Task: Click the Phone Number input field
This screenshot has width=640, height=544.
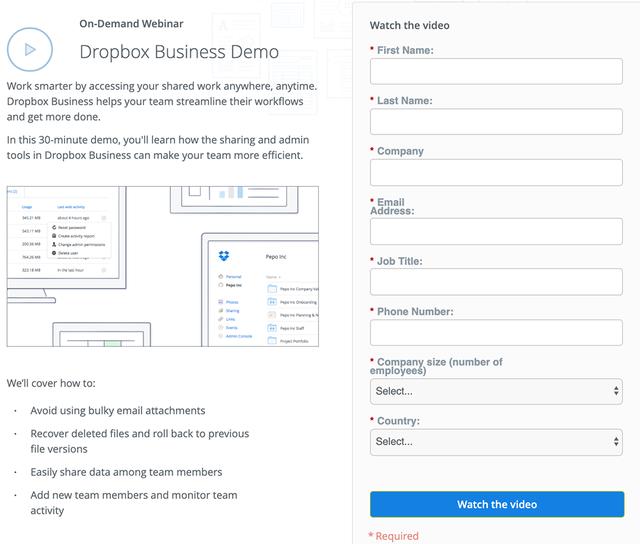Action: 496,332
